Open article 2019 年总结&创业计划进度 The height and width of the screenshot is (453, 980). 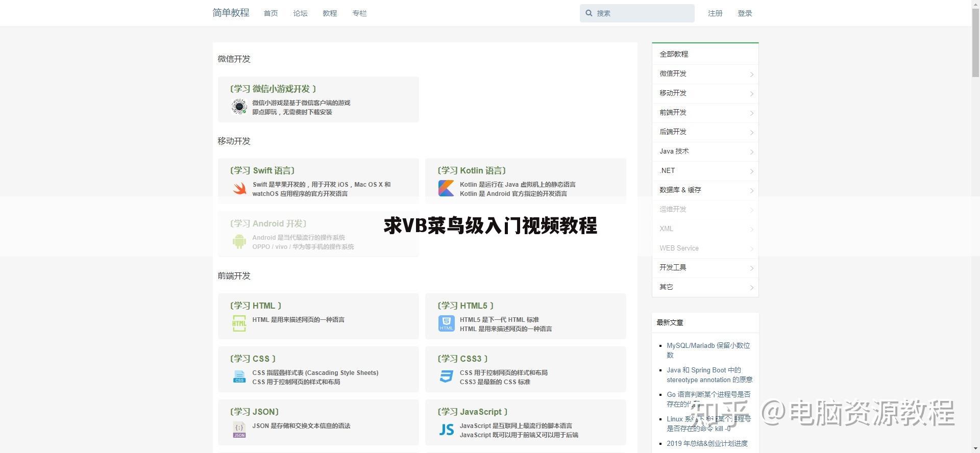707,443
